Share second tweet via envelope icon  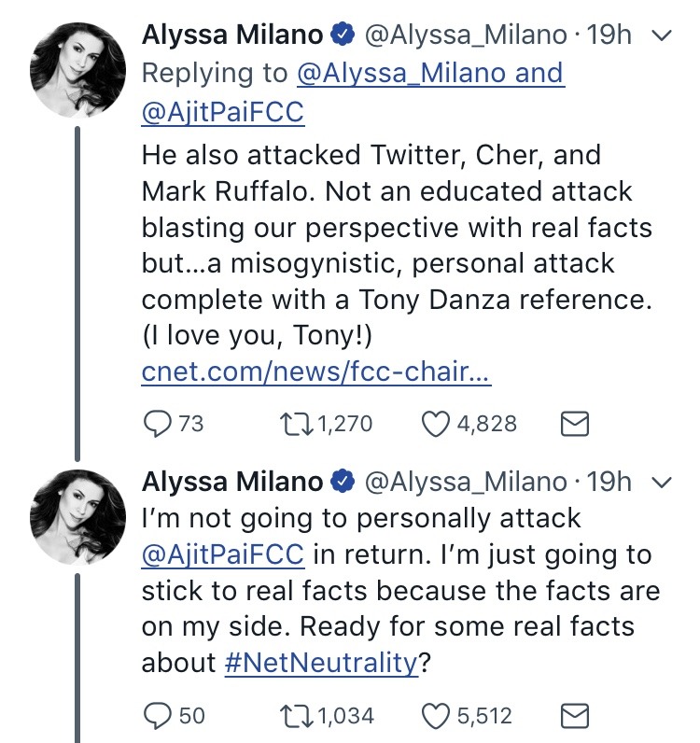click(x=573, y=716)
